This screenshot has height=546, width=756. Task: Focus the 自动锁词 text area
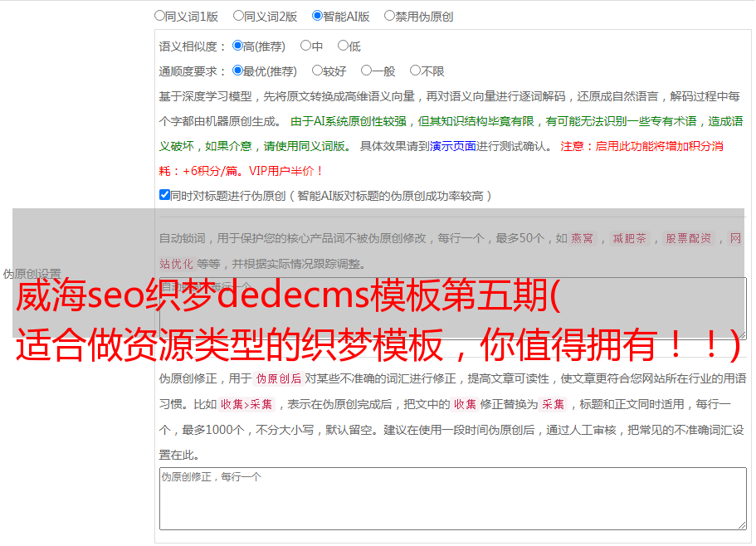[x=453, y=309]
